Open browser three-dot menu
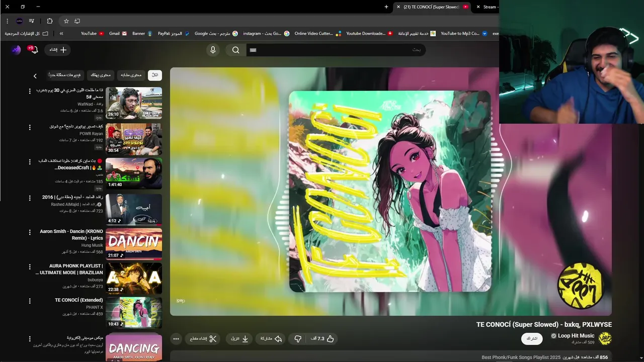 [7, 21]
